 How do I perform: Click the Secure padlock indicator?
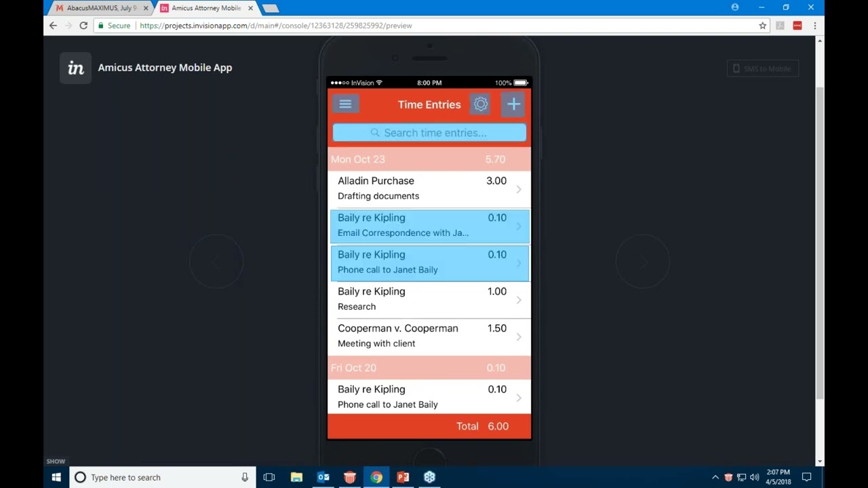114,26
